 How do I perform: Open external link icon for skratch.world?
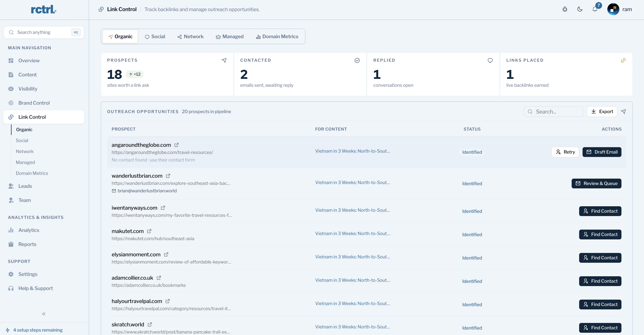[x=150, y=324]
